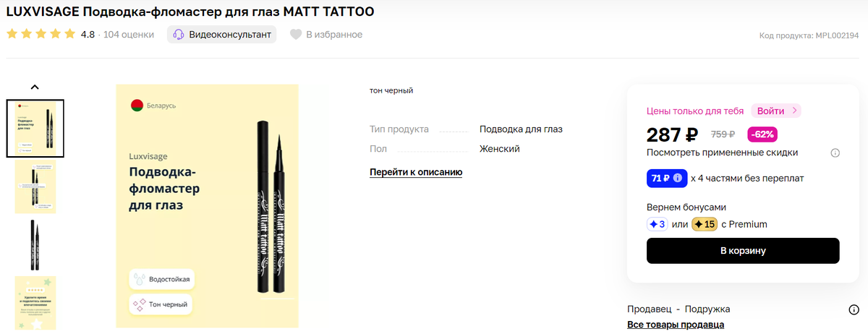Click the blue bonus 3 badge
The height and width of the screenshot is (334, 868).
pyautogui.click(x=657, y=224)
